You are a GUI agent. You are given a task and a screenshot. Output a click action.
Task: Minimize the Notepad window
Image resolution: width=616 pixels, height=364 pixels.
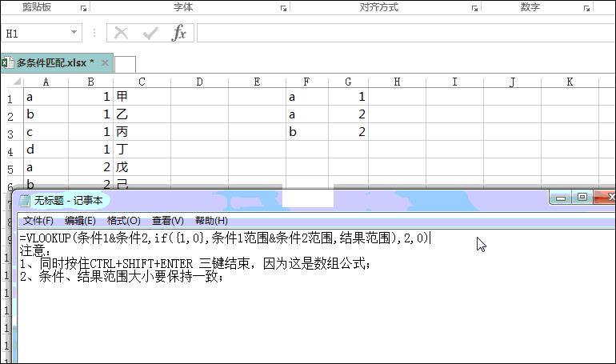click(x=561, y=198)
